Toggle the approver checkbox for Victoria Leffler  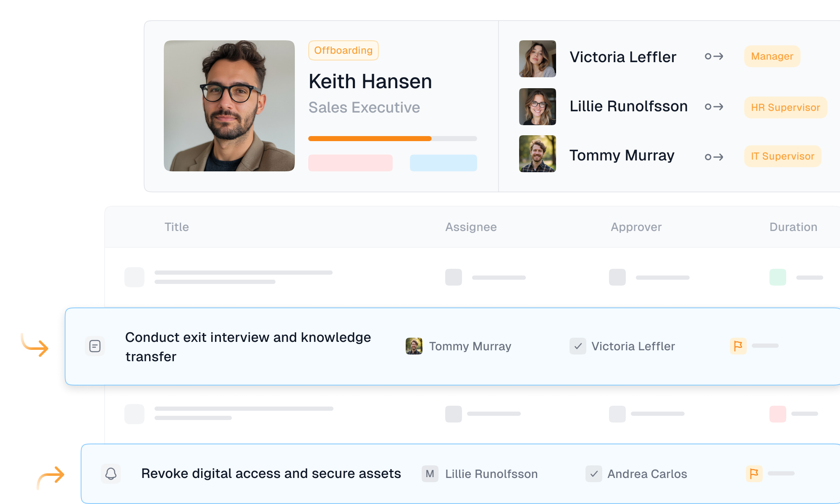tap(578, 346)
